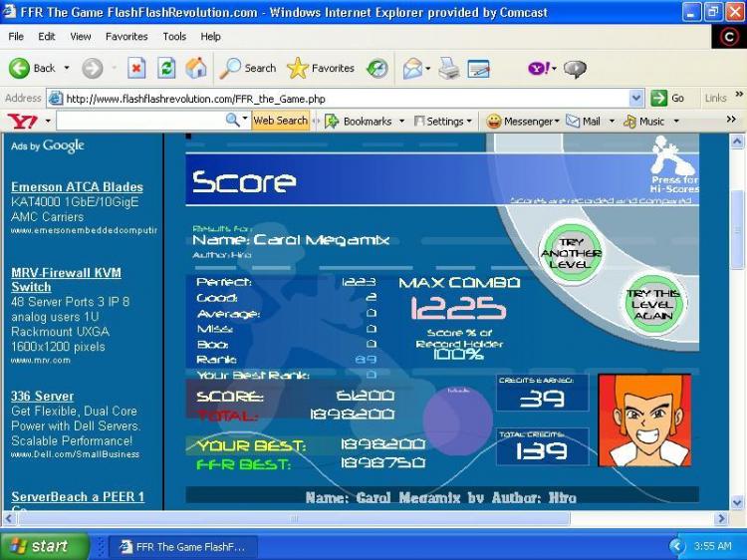Open Messenger smiley on Yahoo toolbar
The image size is (747, 560).
[x=519, y=121]
